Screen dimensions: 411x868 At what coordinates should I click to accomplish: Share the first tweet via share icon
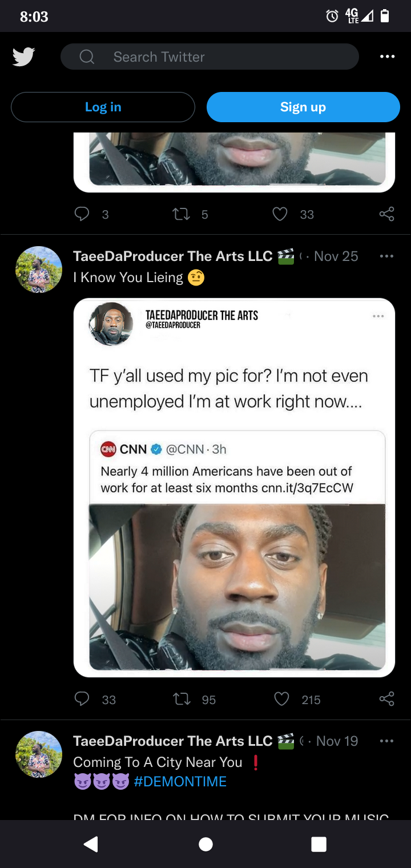(386, 214)
